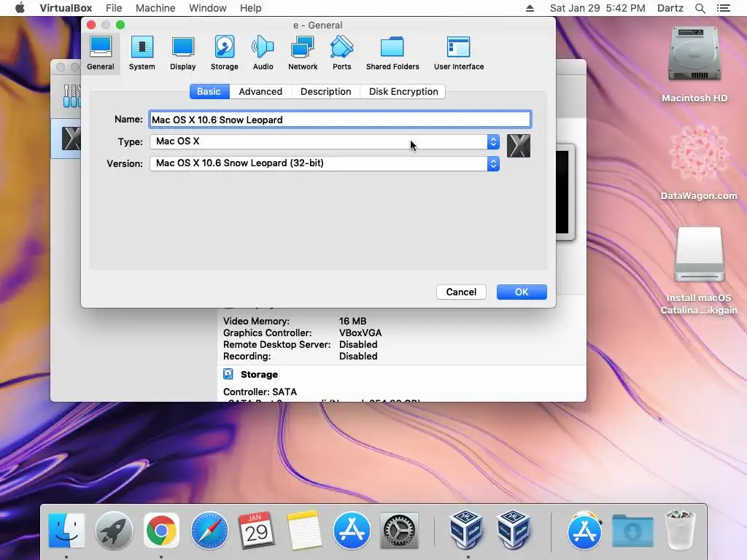Open the Machine menu
This screenshot has height=560, width=747.
coord(155,8)
